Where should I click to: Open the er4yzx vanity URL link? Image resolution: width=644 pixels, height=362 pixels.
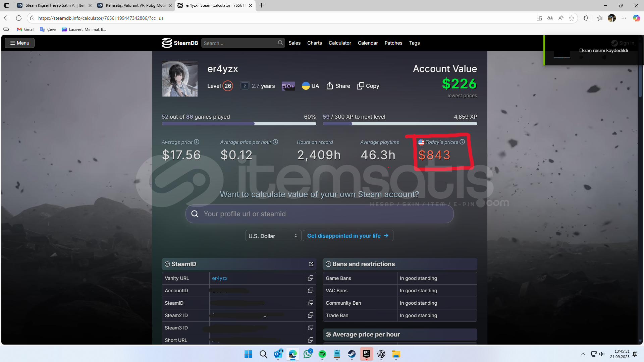coord(220,278)
